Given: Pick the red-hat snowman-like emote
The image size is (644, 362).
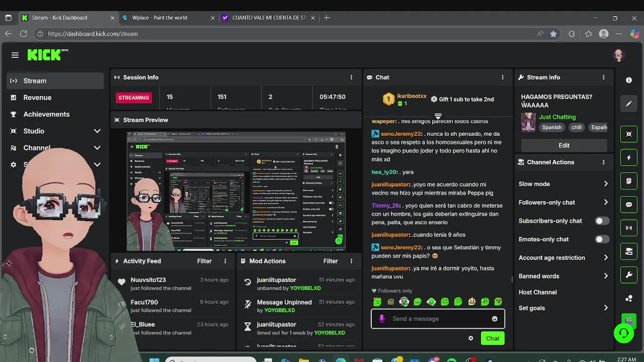Looking at the screenshot, I should tap(471, 302).
